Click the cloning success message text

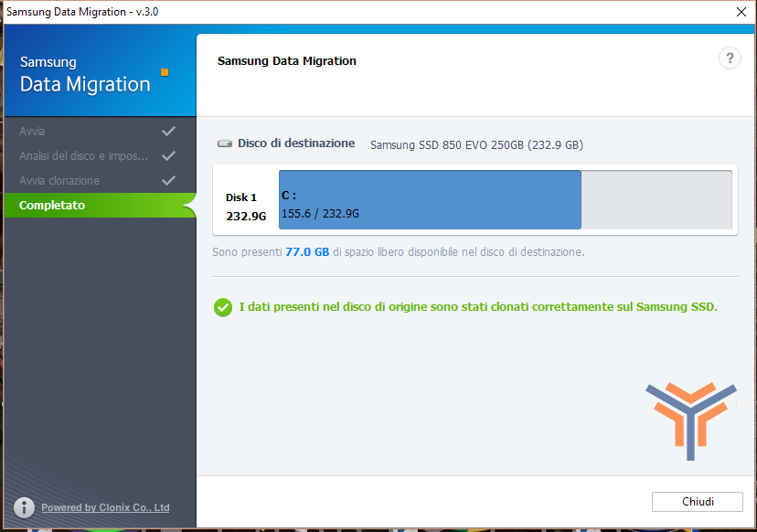point(478,307)
